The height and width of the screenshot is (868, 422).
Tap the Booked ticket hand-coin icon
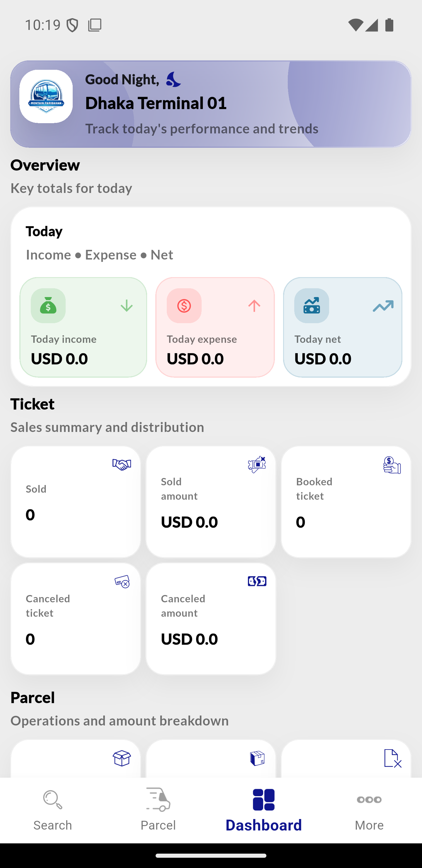(392, 465)
